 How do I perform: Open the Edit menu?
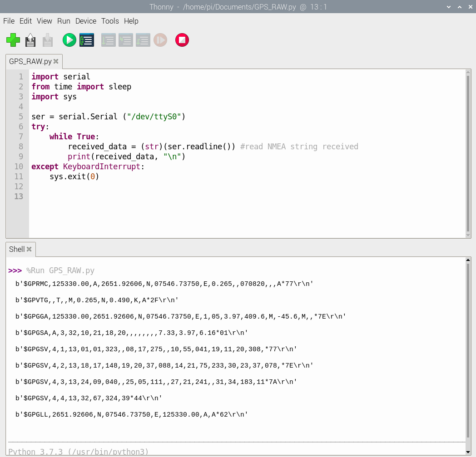click(x=25, y=21)
